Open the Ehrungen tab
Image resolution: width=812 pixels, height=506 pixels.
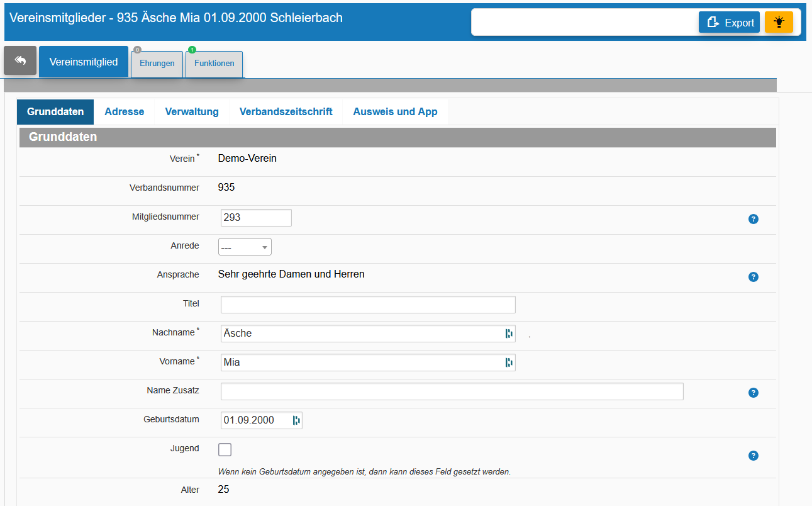(x=157, y=64)
